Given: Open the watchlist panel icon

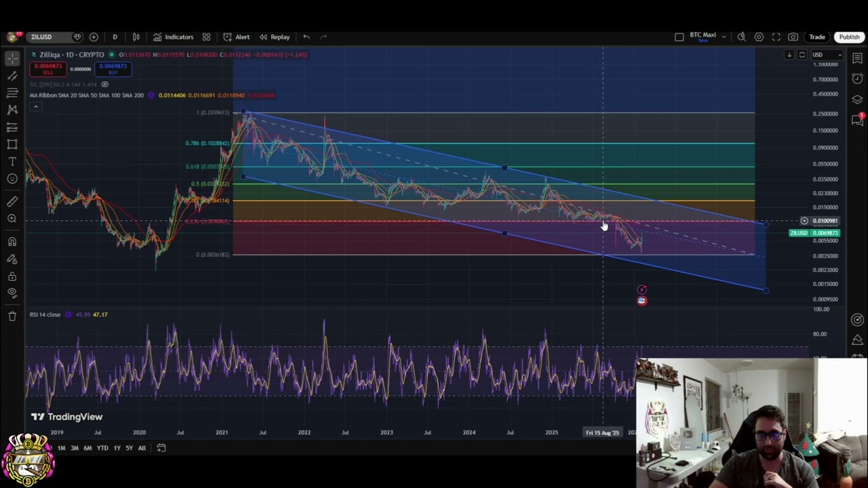Looking at the screenshot, I should [x=857, y=59].
